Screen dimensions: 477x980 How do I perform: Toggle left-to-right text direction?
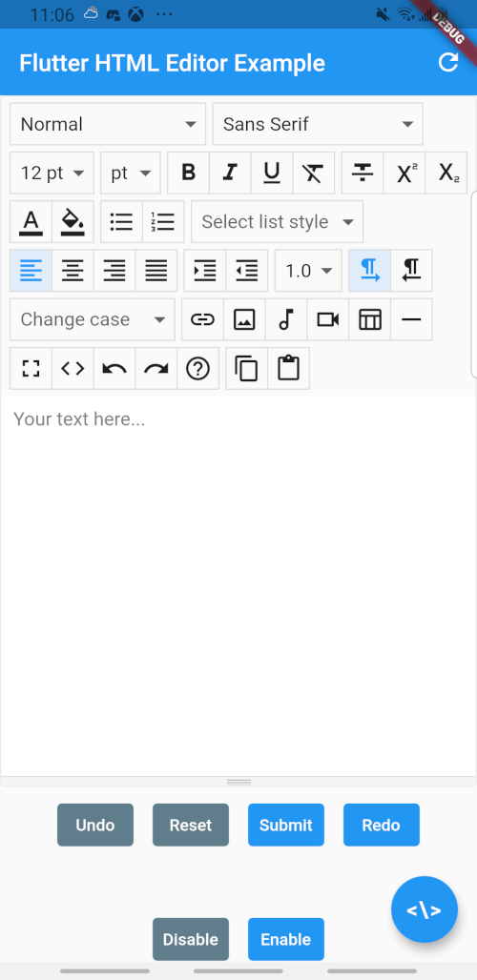pyautogui.click(x=369, y=271)
